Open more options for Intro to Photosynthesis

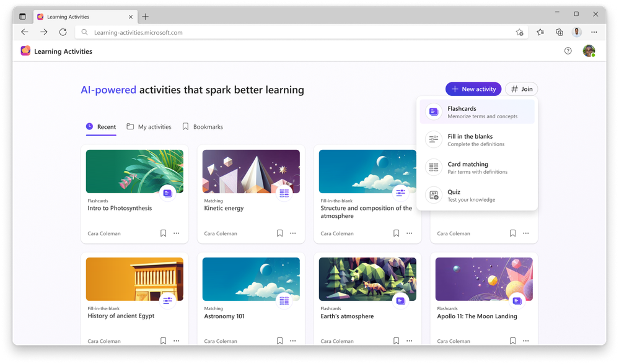pyautogui.click(x=177, y=233)
